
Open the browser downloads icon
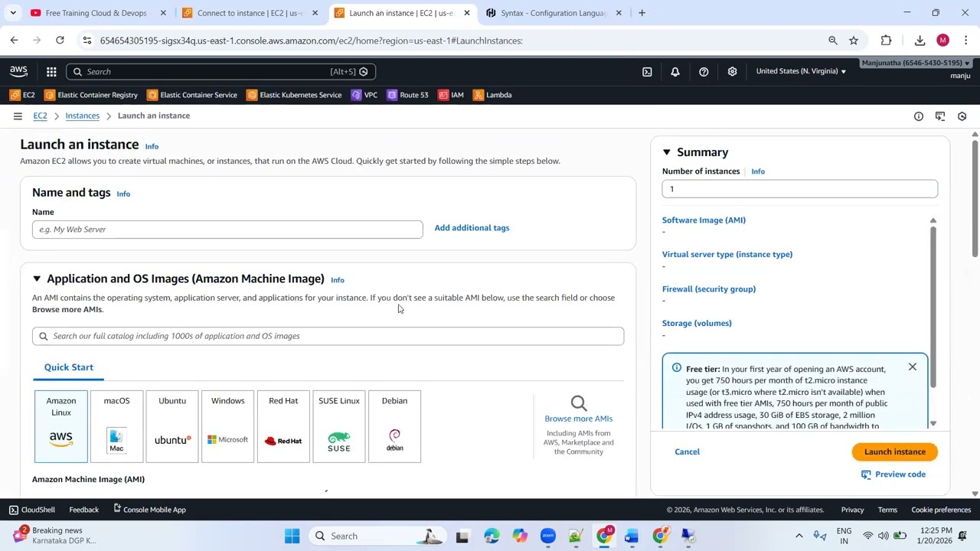click(x=920, y=41)
